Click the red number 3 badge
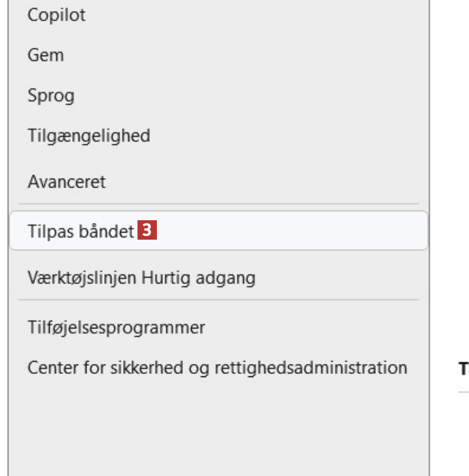 click(147, 230)
